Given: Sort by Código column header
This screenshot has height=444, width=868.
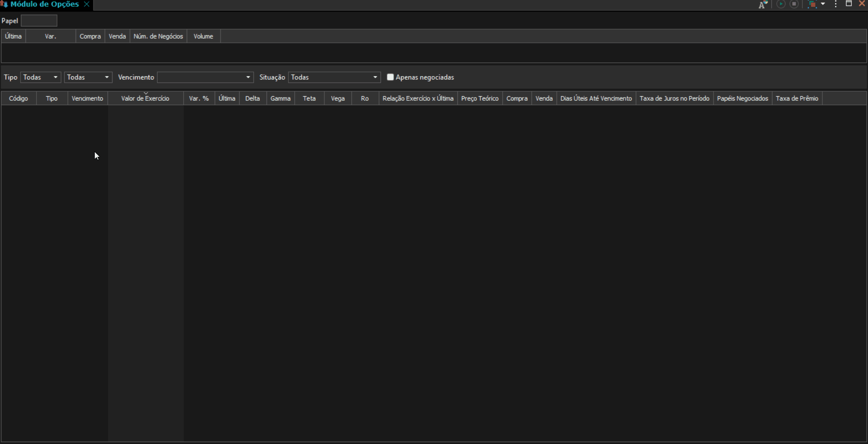Looking at the screenshot, I should click(x=19, y=98).
